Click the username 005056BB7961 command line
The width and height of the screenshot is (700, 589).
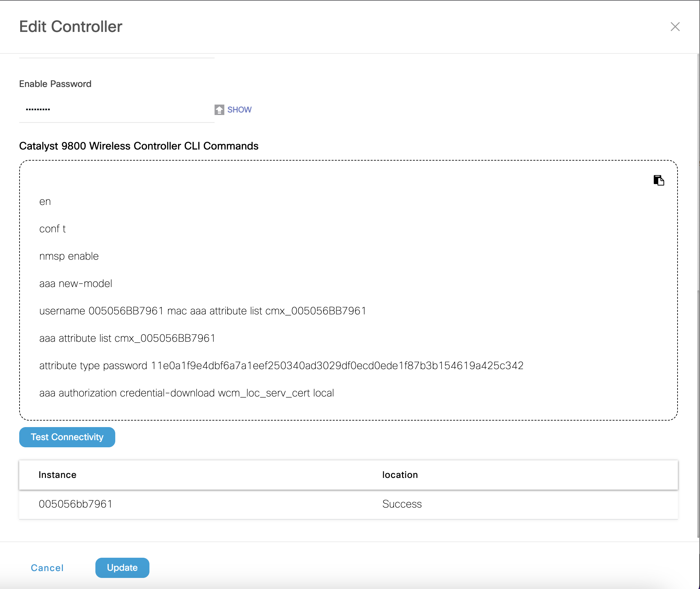pyautogui.click(x=203, y=311)
